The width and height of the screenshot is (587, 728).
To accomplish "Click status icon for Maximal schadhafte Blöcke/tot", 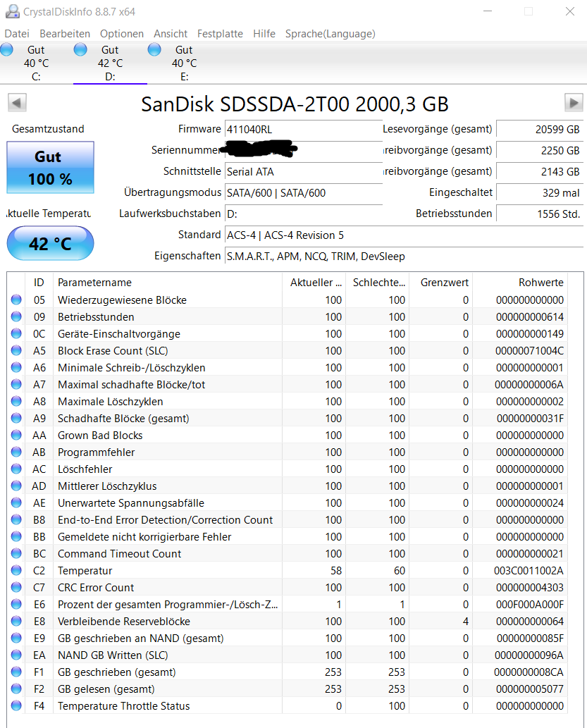I will tap(16, 384).
